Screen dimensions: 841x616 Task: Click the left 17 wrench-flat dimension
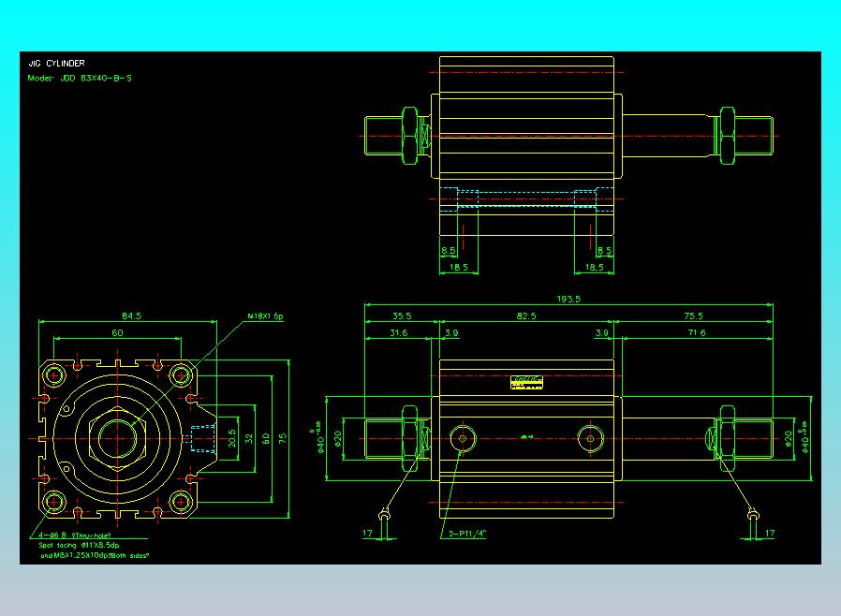(x=367, y=533)
